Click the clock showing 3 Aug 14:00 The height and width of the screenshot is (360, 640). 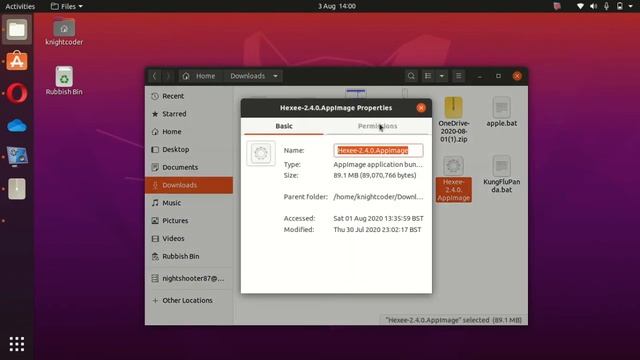click(x=337, y=6)
